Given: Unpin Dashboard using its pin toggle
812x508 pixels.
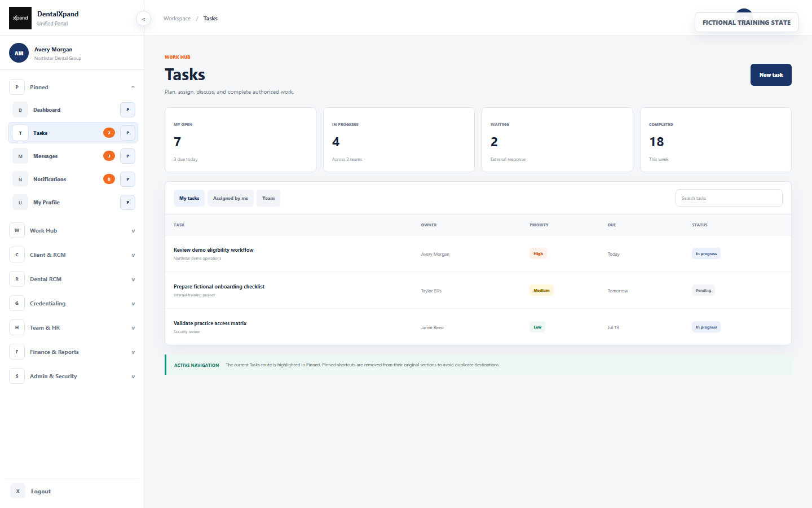Looking at the screenshot, I should click(x=128, y=110).
